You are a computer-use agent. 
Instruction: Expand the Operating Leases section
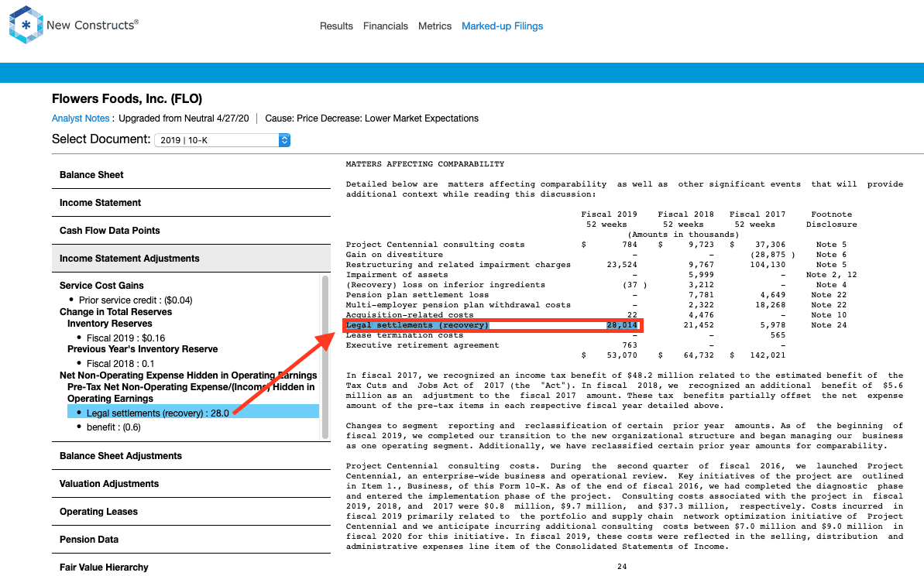(191, 512)
